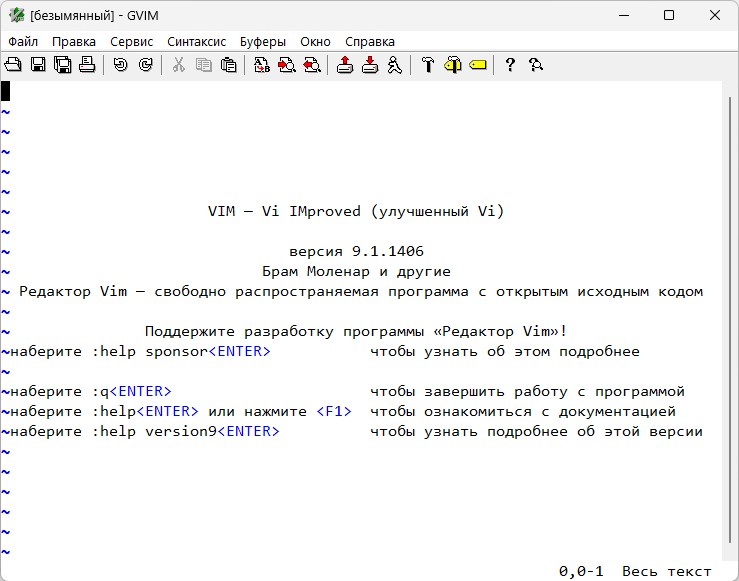Open the Справка menu

(x=370, y=41)
